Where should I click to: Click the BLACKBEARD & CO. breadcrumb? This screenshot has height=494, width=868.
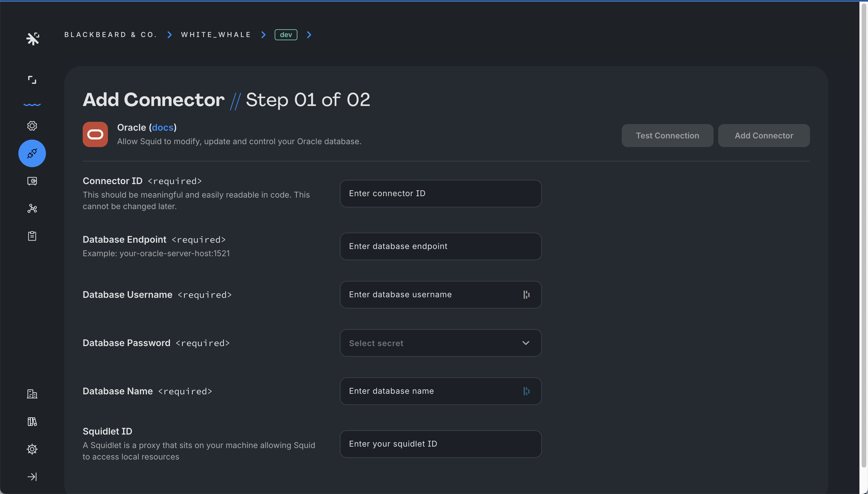click(x=111, y=34)
